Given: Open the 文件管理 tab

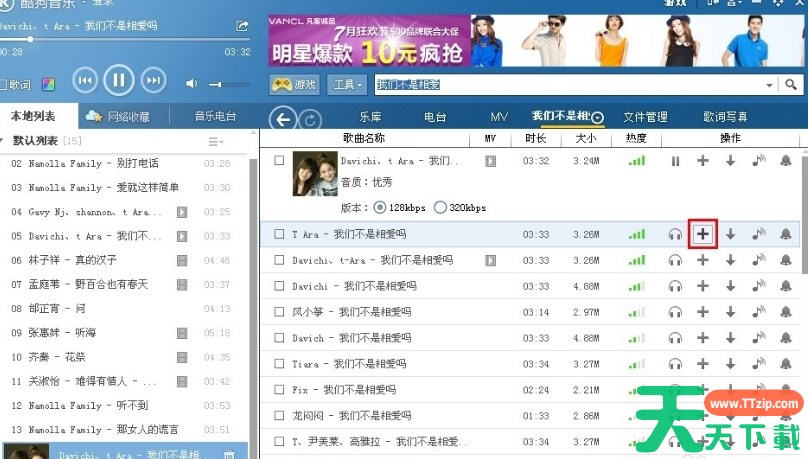Looking at the screenshot, I should click(x=645, y=118).
